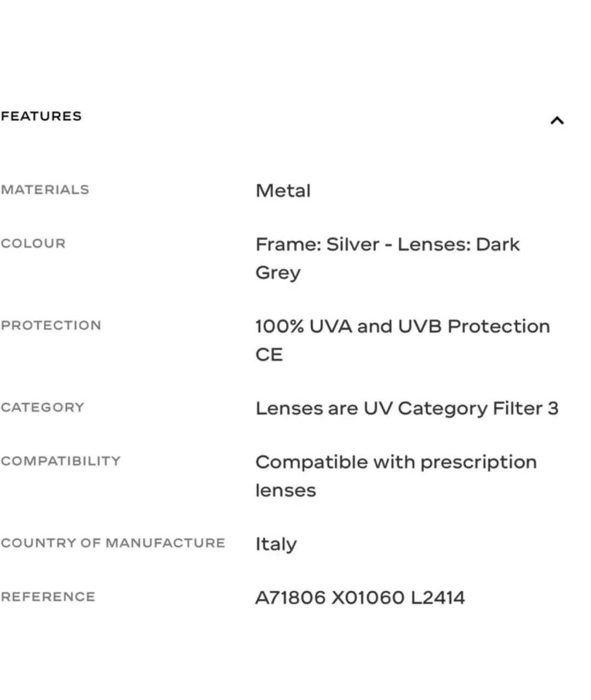Click the Metal material value
This screenshot has width=591, height=700.
(283, 190)
